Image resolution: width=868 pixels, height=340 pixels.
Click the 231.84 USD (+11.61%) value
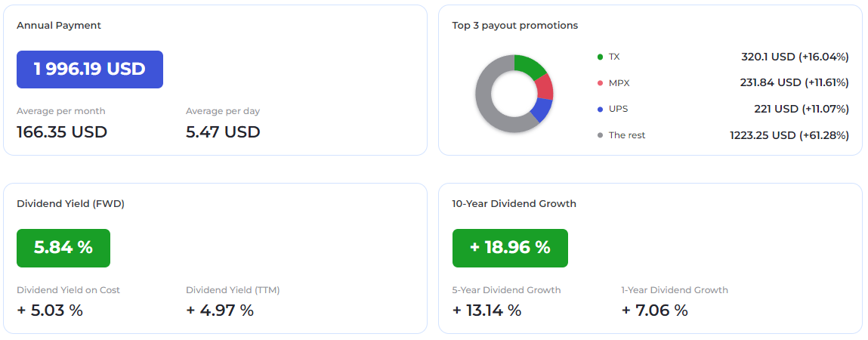point(795,83)
